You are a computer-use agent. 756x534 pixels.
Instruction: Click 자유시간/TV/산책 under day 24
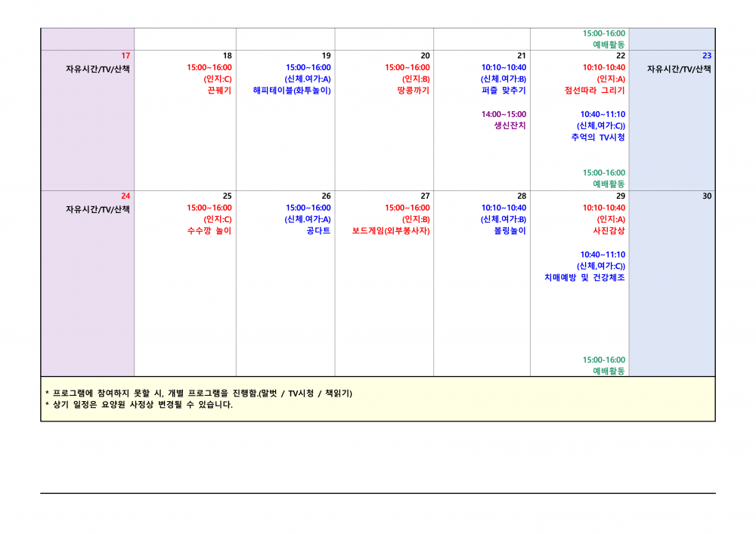[x=98, y=209]
